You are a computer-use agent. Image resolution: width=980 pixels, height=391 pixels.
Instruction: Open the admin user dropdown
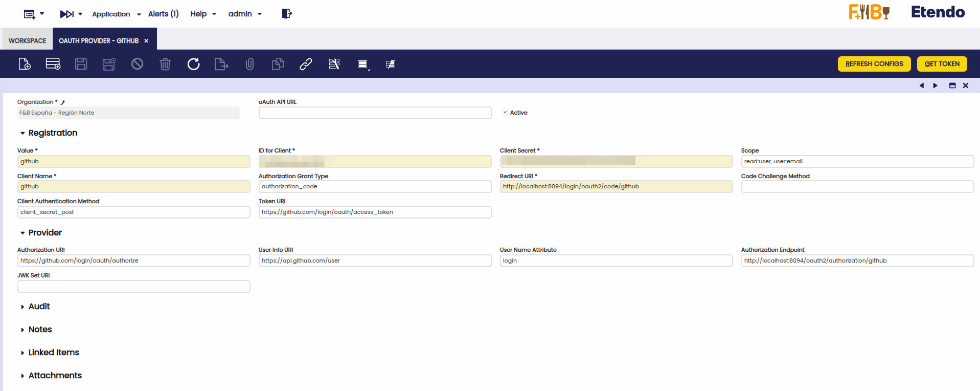point(245,14)
